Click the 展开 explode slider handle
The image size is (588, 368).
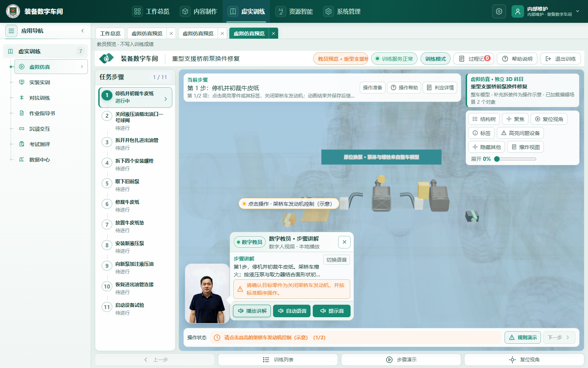pyautogui.click(x=497, y=159)
